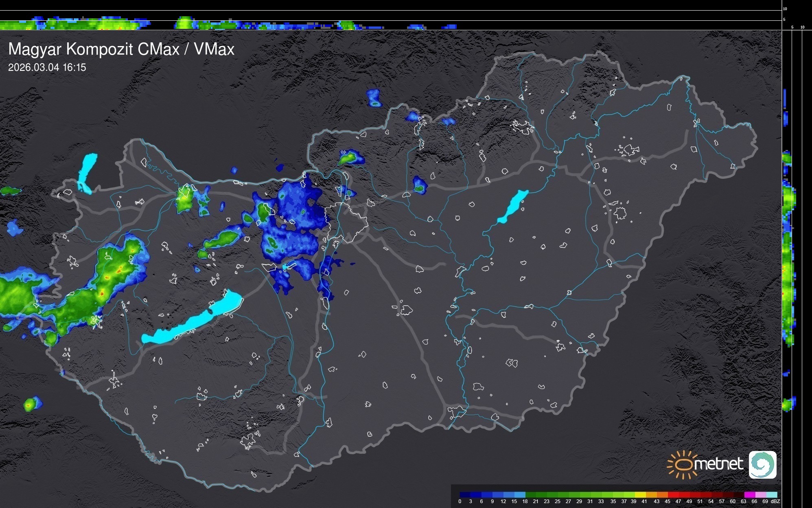Click the magenta 63 dBZ swatch
Viewport: 812px width, 508px height.
click(x=749, y=495)
